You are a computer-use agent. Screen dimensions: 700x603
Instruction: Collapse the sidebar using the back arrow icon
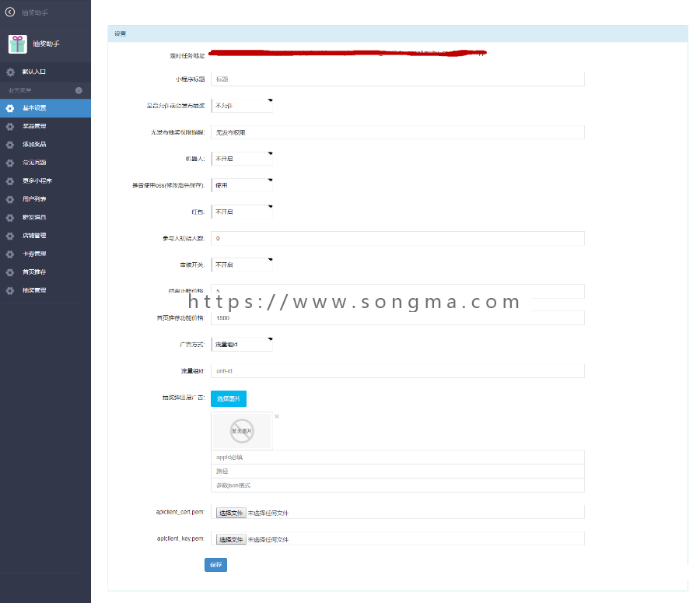point(9,12)
